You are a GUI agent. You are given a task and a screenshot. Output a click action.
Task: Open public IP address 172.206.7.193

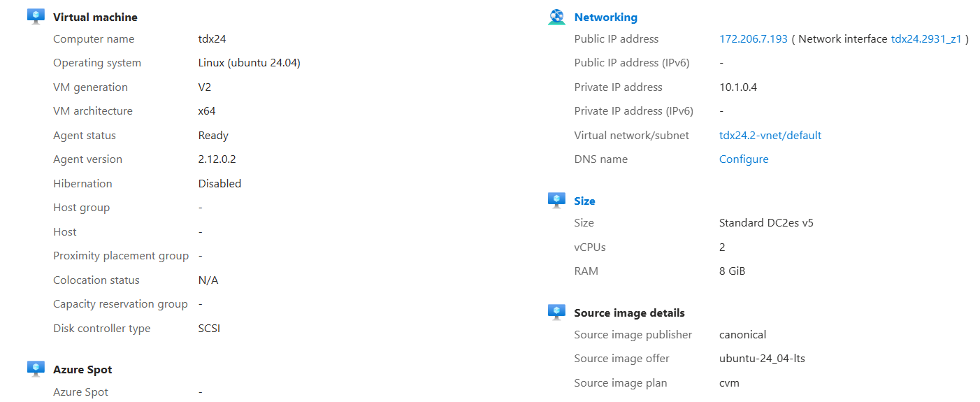(753, 39)
